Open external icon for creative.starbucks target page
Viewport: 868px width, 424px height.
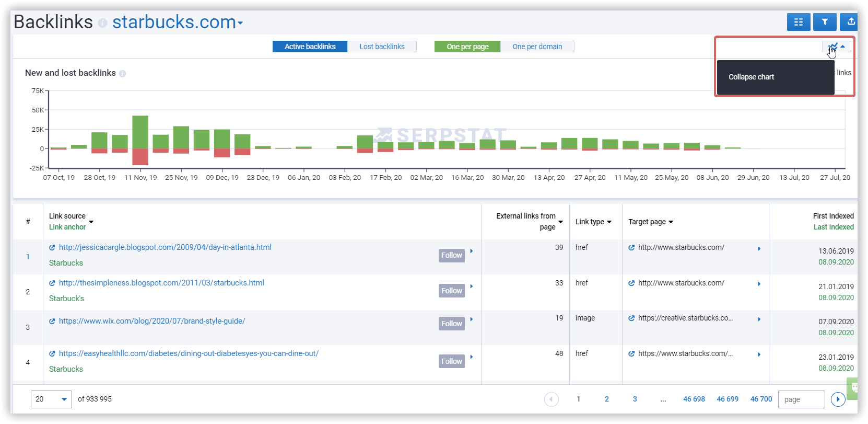click(x=631, y=318)
